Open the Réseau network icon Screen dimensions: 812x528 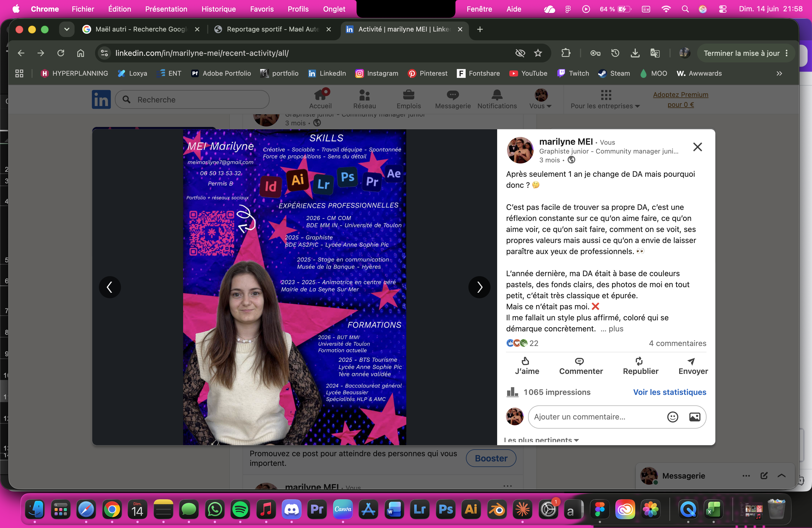pyautogui.click(x=364, y=99)
